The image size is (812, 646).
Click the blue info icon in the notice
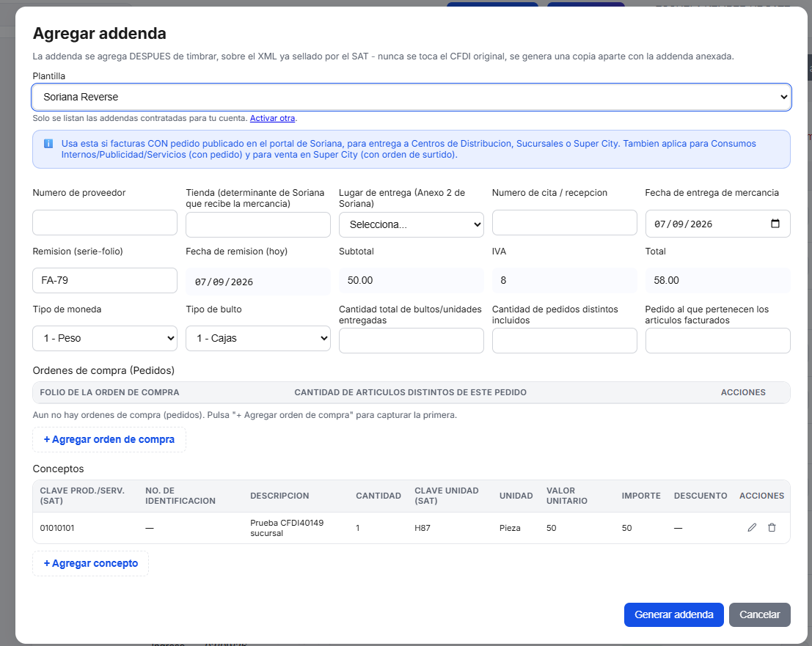point(48,144)
